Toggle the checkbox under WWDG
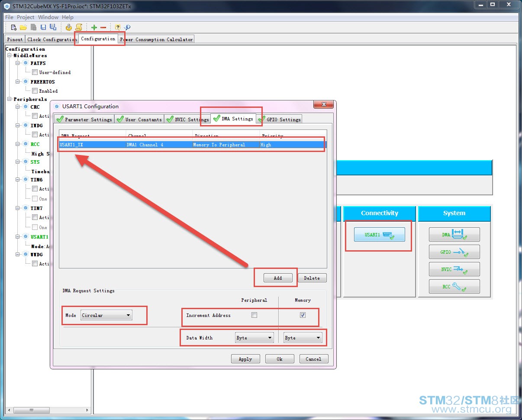The image size is (522, 420). click(x=35, y=264)
